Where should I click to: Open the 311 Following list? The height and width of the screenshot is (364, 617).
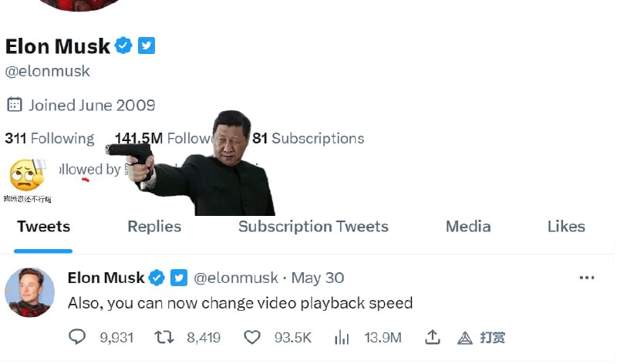[x=49, y=139]
